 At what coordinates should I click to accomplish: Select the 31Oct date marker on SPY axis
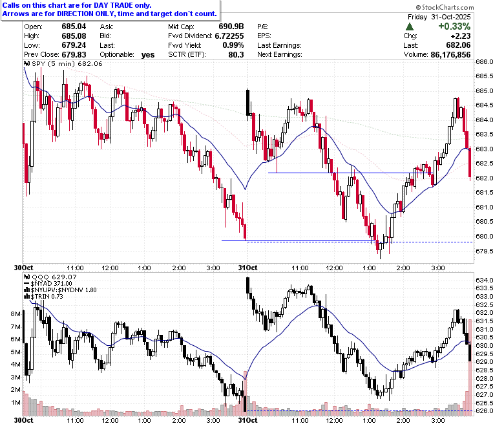[247, 268]
